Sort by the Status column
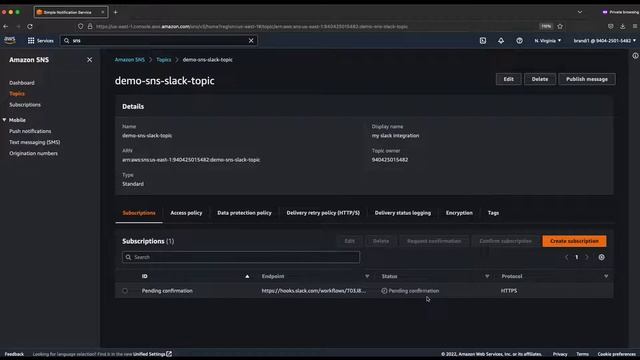This screenshot has width=640, height=360. coord(487,277)
